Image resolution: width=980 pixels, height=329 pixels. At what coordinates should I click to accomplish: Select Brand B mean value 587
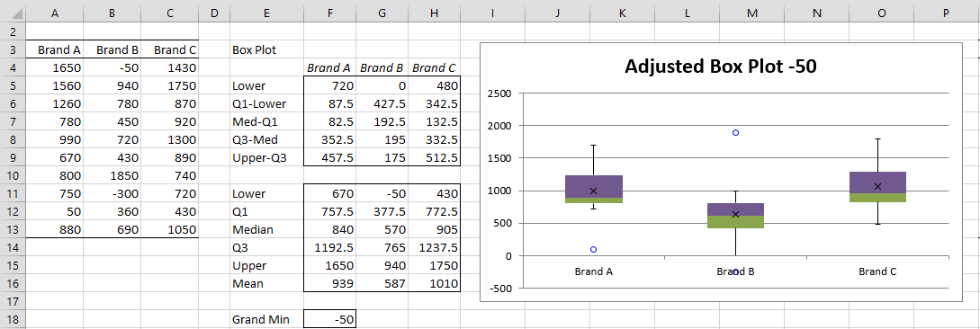382,283
